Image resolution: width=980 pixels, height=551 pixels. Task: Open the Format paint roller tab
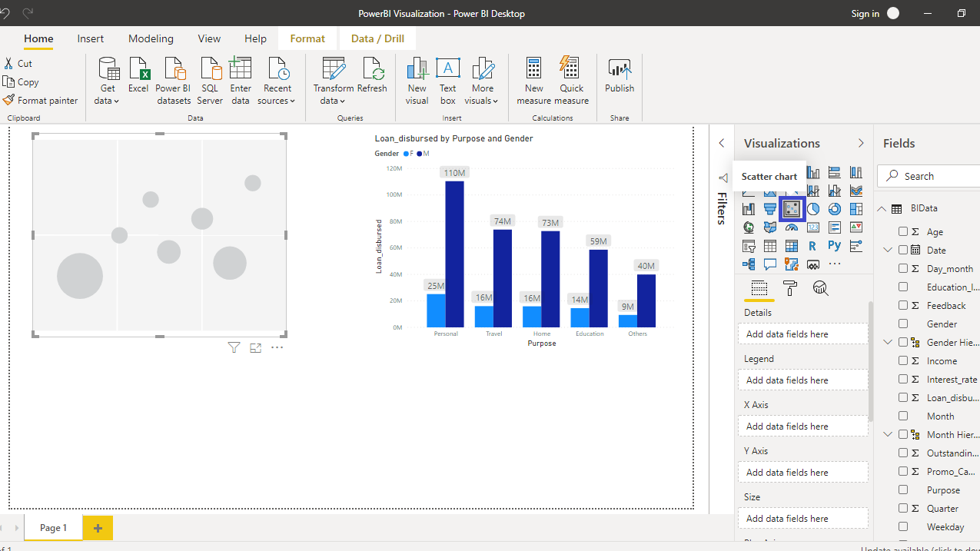(x=790, y=289)
